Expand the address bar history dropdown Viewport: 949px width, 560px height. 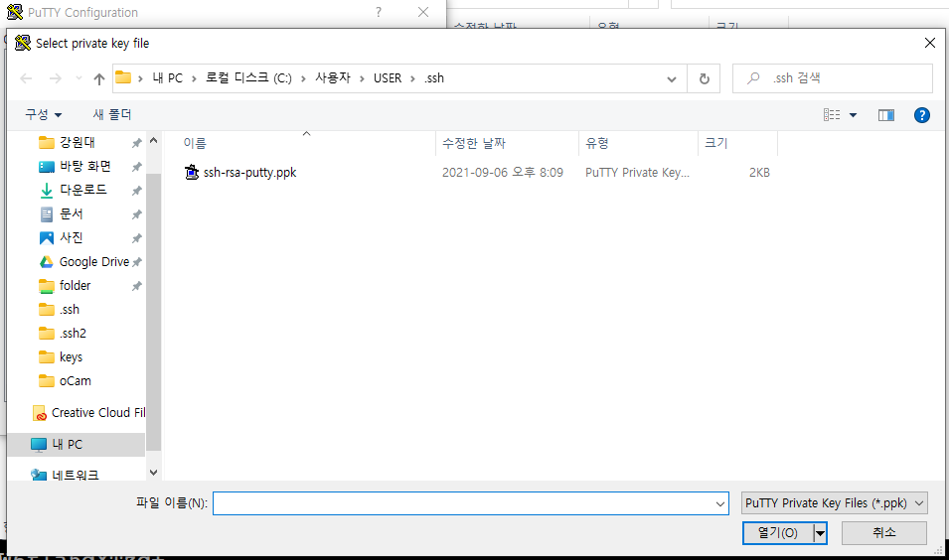coord(671,79)
